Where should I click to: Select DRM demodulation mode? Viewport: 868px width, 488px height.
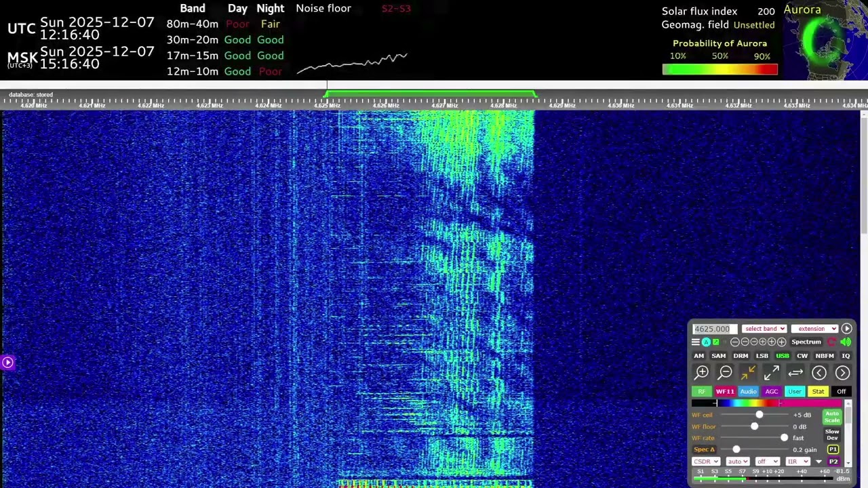click(741, 356)
